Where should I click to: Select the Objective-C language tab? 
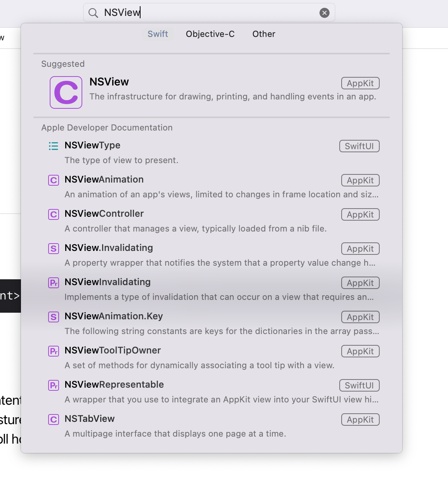pyautogui.click(x=210, y=34)
